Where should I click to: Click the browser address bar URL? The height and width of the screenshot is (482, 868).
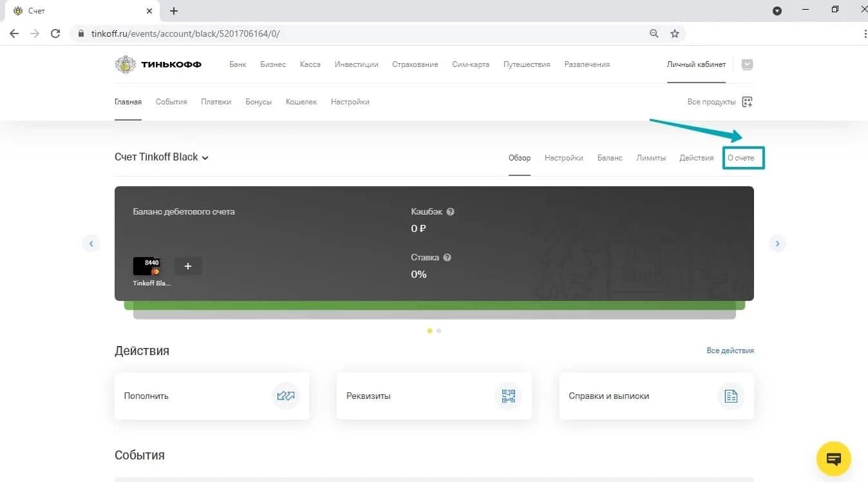pos(185,34)
